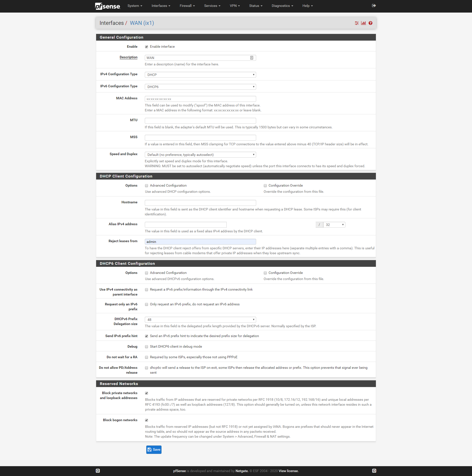Image resolution: width=472 pixels, height=476 pixels.
Task: Select IPv6 Configuration Type dropdown
Action: (200, 87)
